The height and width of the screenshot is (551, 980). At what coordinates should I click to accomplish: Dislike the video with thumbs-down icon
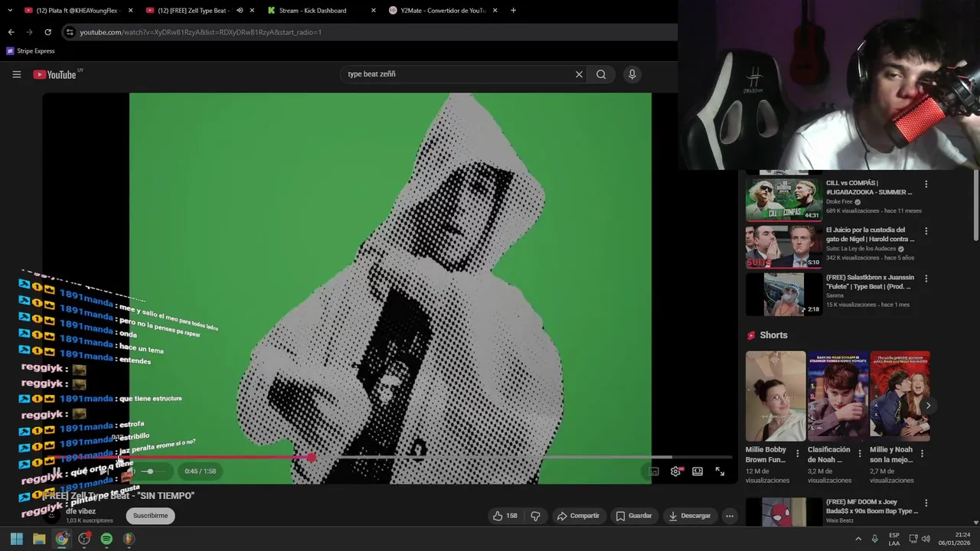pos(535,516)
